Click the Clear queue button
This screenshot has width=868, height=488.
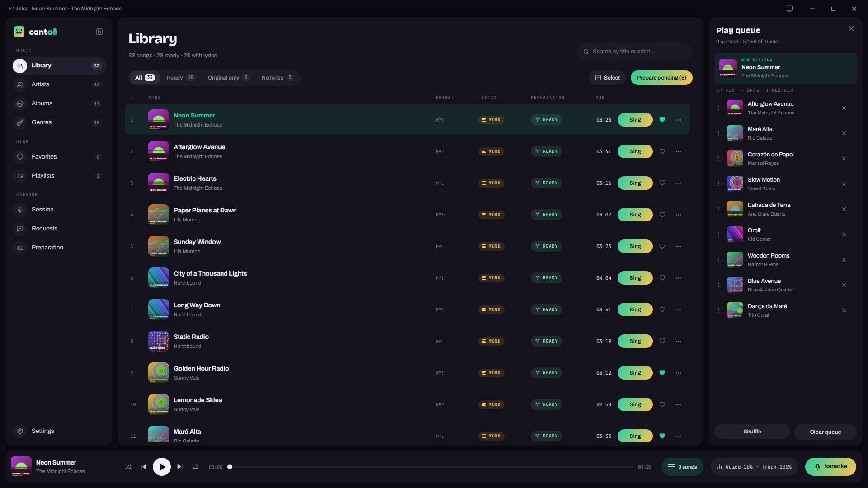pyautogui.click(x=825, y=432)
